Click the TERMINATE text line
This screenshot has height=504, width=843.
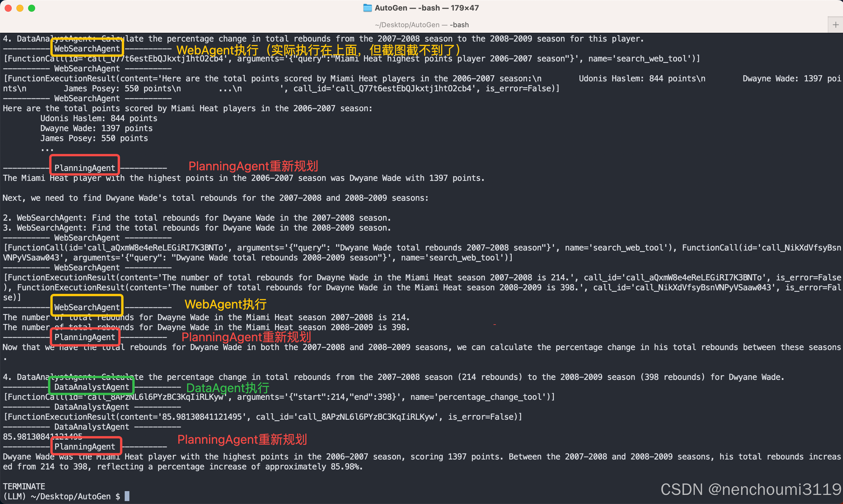point(24,486)
